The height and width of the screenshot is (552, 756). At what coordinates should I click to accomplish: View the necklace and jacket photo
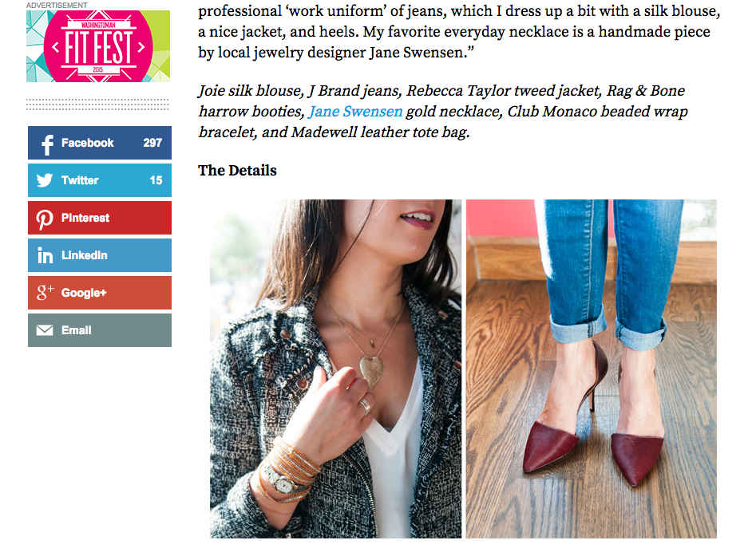pyautogui.click(x=335, y=369)
